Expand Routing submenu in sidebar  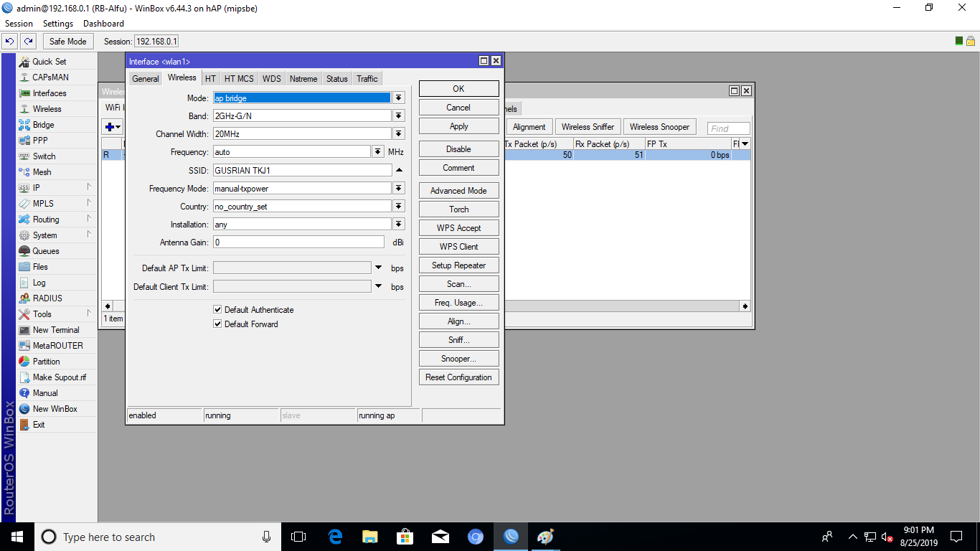89,219
